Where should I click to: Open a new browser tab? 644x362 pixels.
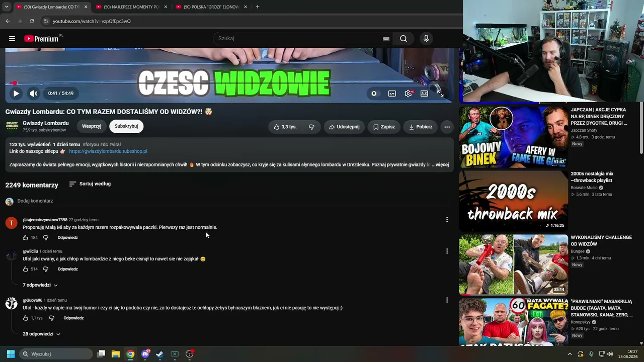click(x=258, y=7)
